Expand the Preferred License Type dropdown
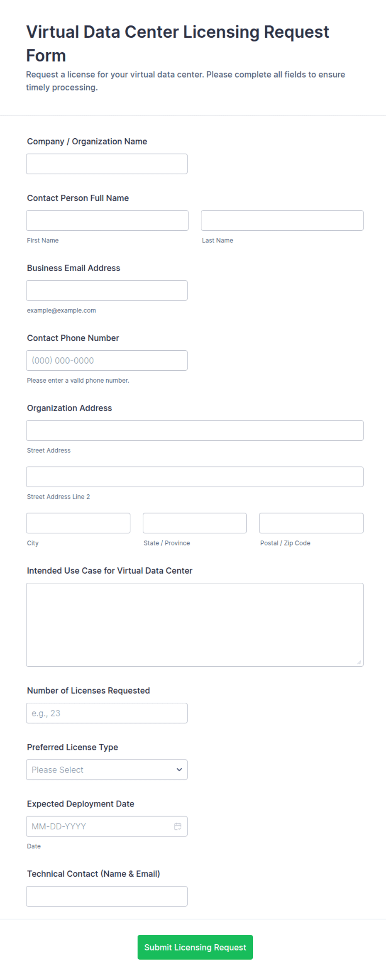The height and width of the screenshot is (980, 386). click(107, 770)
